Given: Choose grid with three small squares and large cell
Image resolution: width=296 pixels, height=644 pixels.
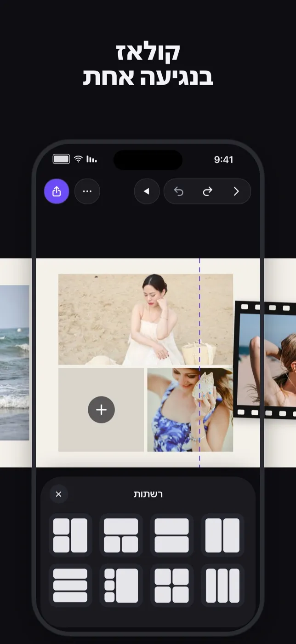Looking at the screenshot, I should tap(121, 586).
